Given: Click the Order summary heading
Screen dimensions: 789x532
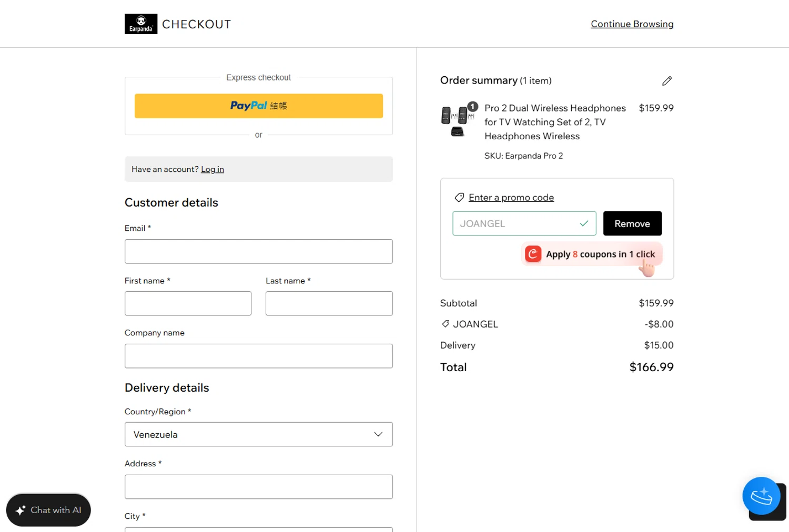Looking at the screenshot, I should 479,80.
